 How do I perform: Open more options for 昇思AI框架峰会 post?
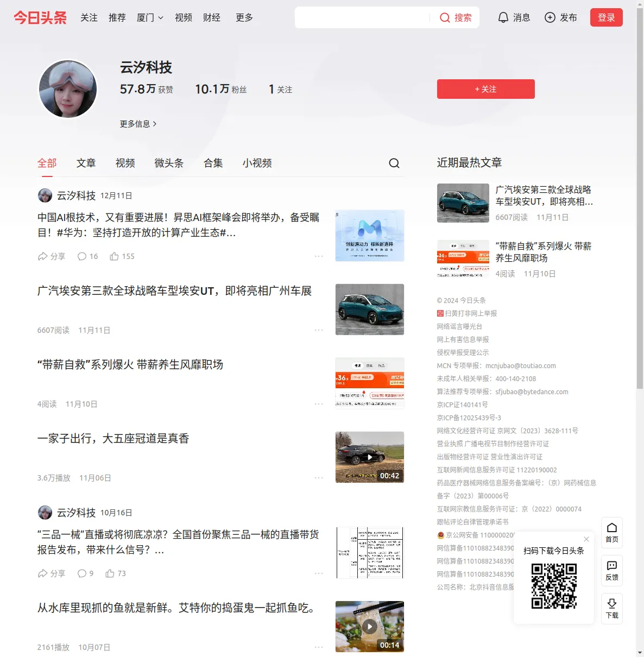pos(319,256)
